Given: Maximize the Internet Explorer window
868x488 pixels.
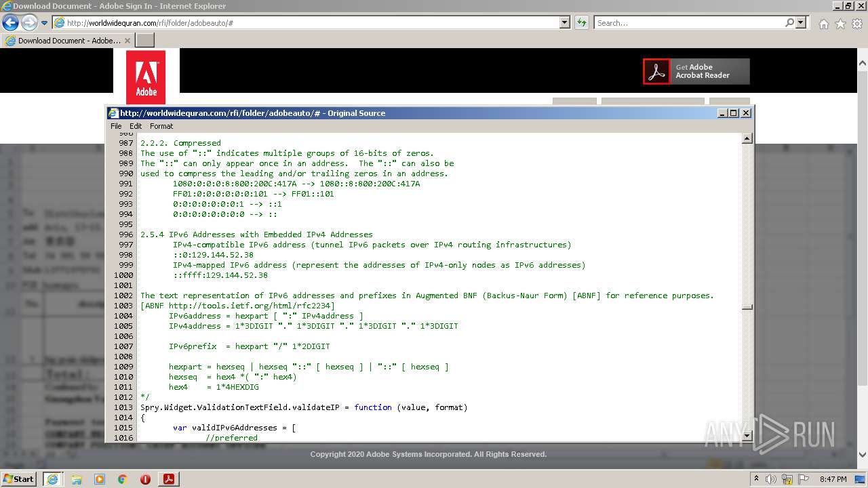Looking at the screenshot, I should point(848,5).
